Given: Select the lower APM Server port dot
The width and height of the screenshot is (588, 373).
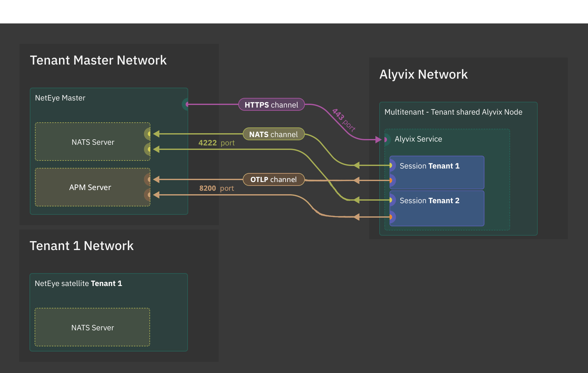Looking at the screenshot, I should click(x=148, y=194).
